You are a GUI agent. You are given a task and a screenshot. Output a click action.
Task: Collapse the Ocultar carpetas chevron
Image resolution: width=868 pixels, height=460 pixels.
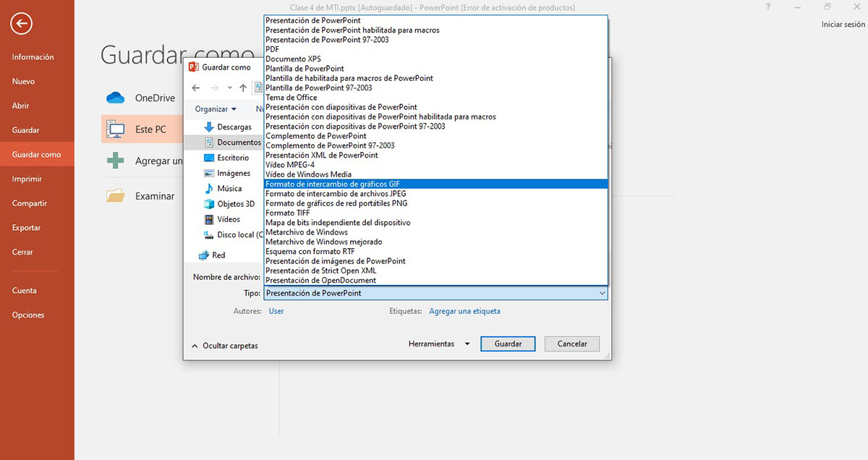tap(194, 346)
